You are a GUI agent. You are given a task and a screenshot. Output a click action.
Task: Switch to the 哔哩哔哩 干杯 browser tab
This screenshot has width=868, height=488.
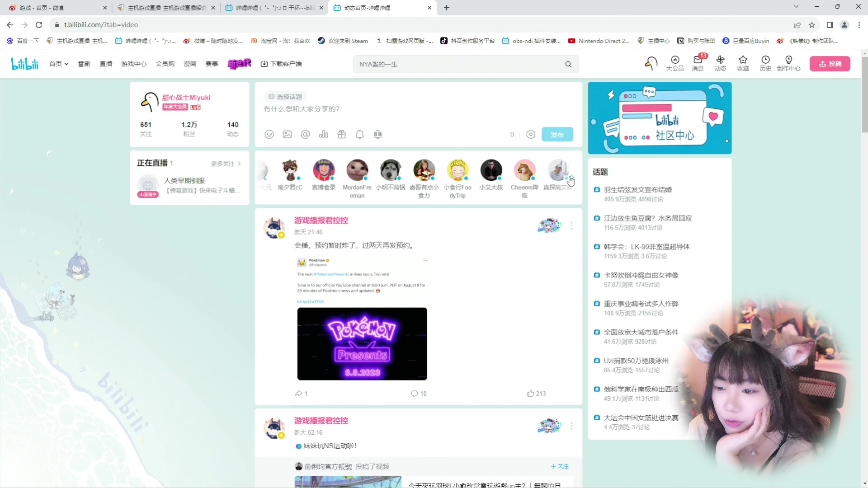click(x=271, y=8)
